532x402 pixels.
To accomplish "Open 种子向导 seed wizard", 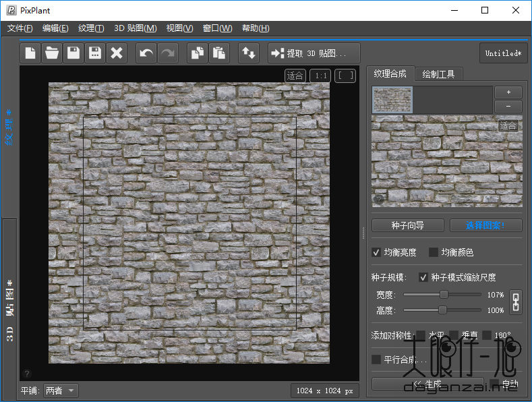I will (408, 225).
